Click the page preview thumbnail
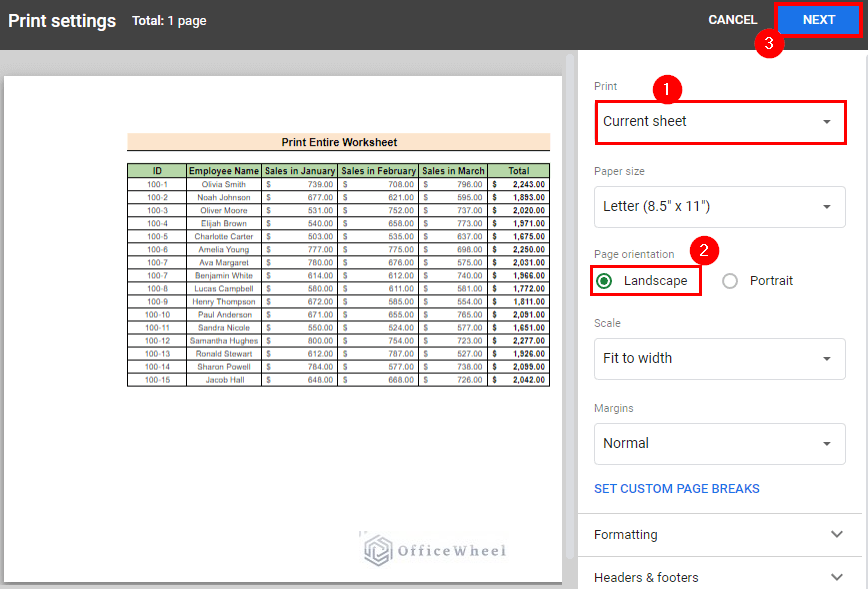868x589 pixels. coord(283,320)
